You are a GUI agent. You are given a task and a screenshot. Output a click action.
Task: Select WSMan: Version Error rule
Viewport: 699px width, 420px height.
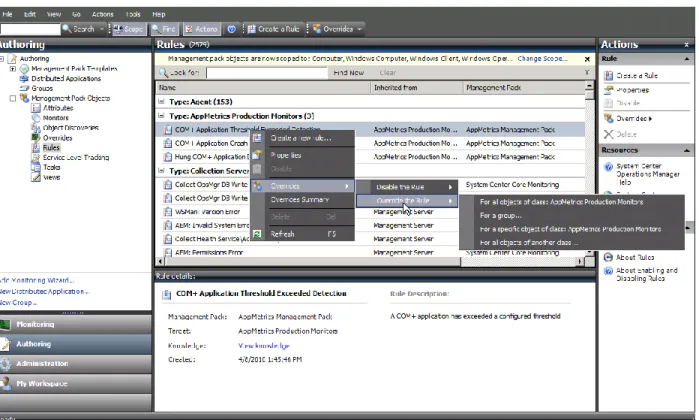click(x=207, y=212)
